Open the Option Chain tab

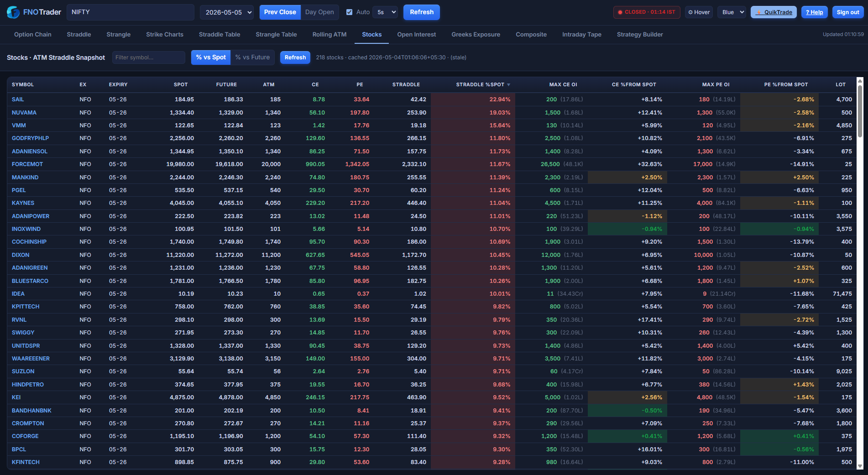33,35
